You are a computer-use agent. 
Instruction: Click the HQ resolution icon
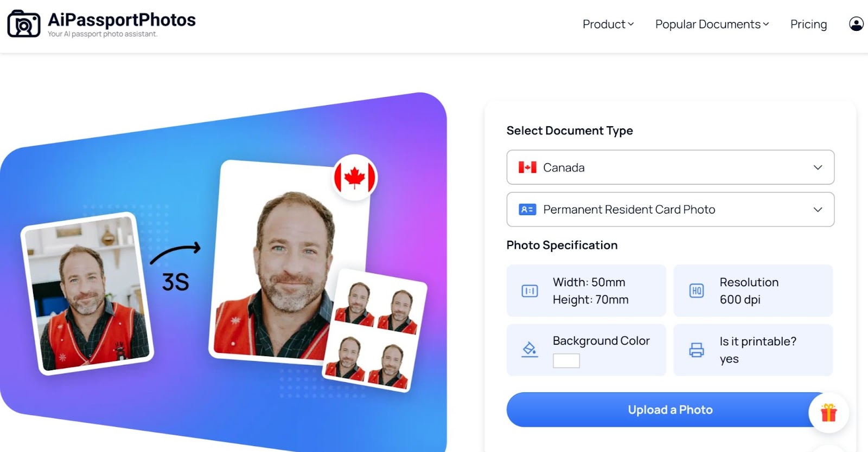[x=697, y=291]
